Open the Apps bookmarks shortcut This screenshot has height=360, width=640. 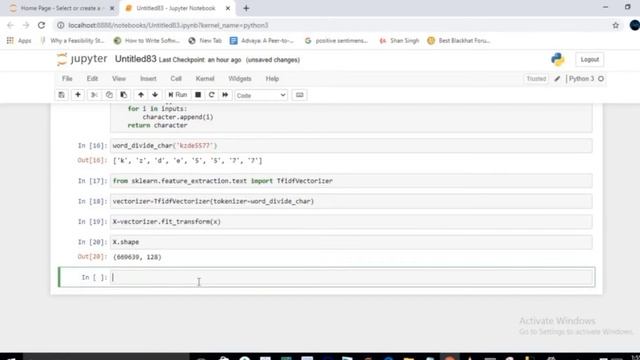19,41
